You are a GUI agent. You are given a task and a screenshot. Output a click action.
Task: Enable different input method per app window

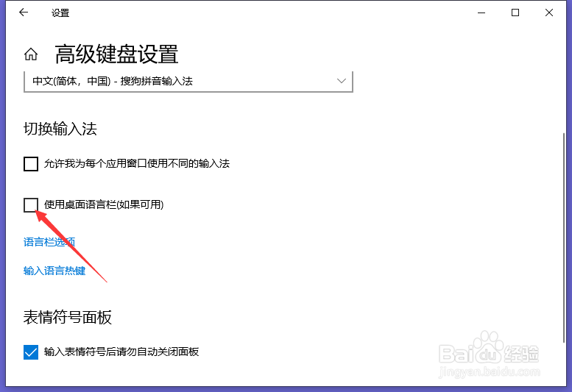coord(31,163)
